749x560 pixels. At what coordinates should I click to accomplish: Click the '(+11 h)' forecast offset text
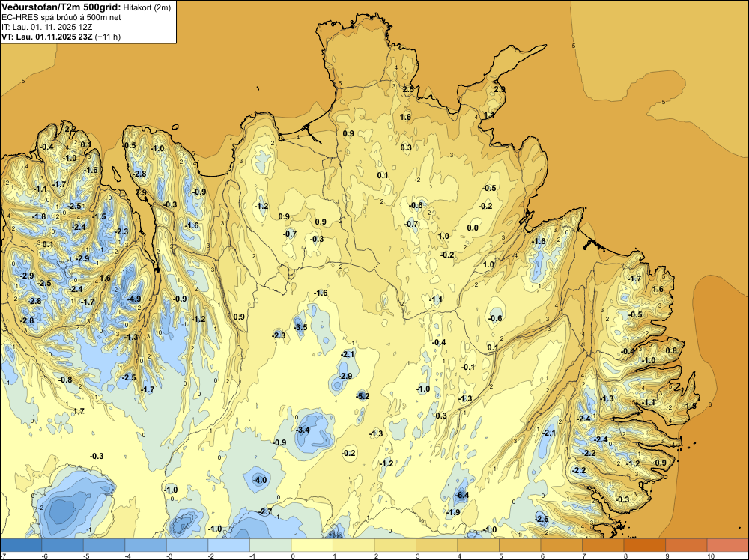point(107,37)
